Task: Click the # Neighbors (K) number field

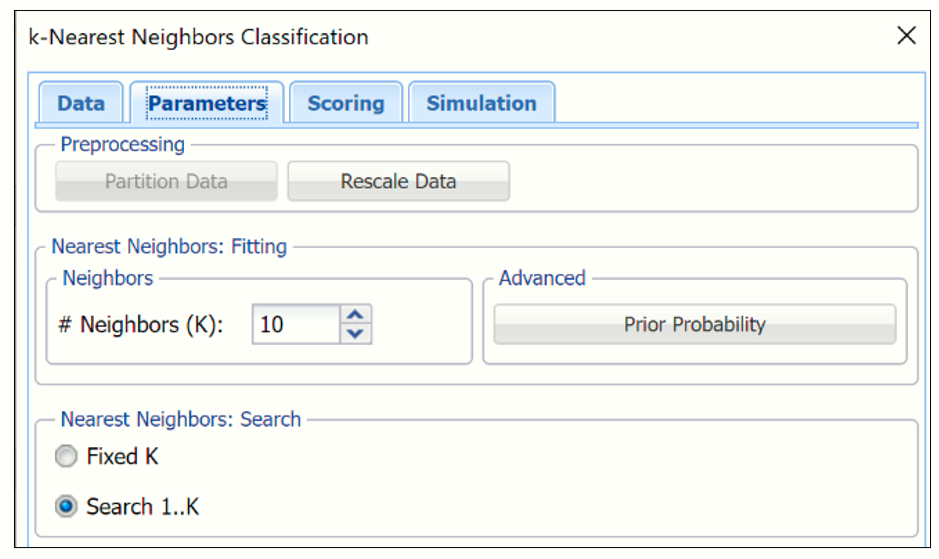Action: pyautogui.click(x=295, y=325)
